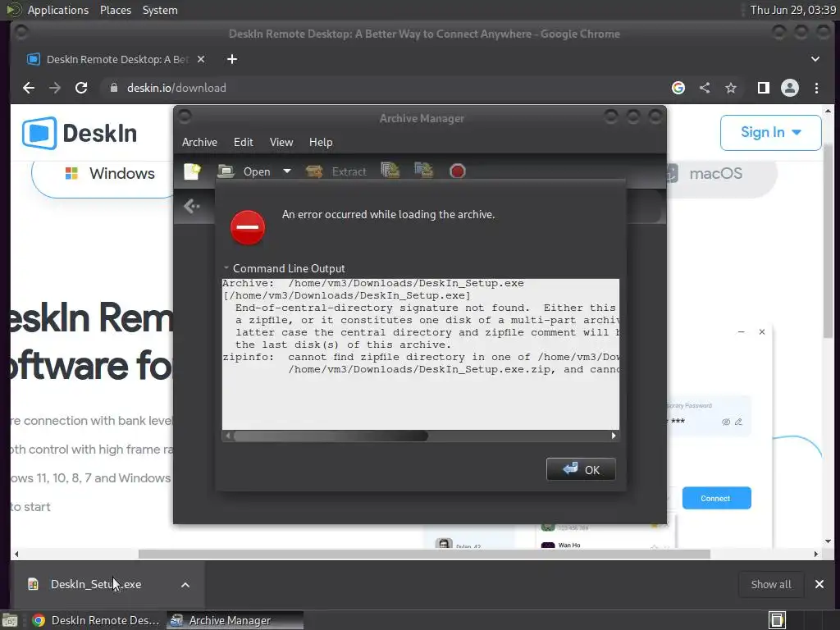Click the add folder icon in Archive Manager toolbar

(423, 171)
